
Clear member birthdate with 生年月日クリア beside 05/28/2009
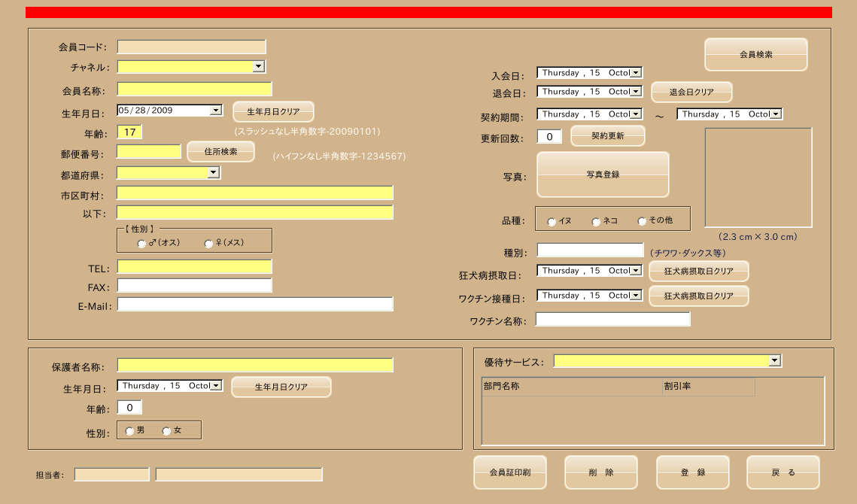[273, 111]
